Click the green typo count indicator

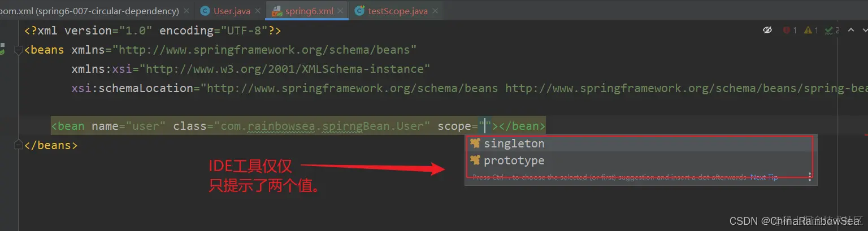(x=832, y=30)
